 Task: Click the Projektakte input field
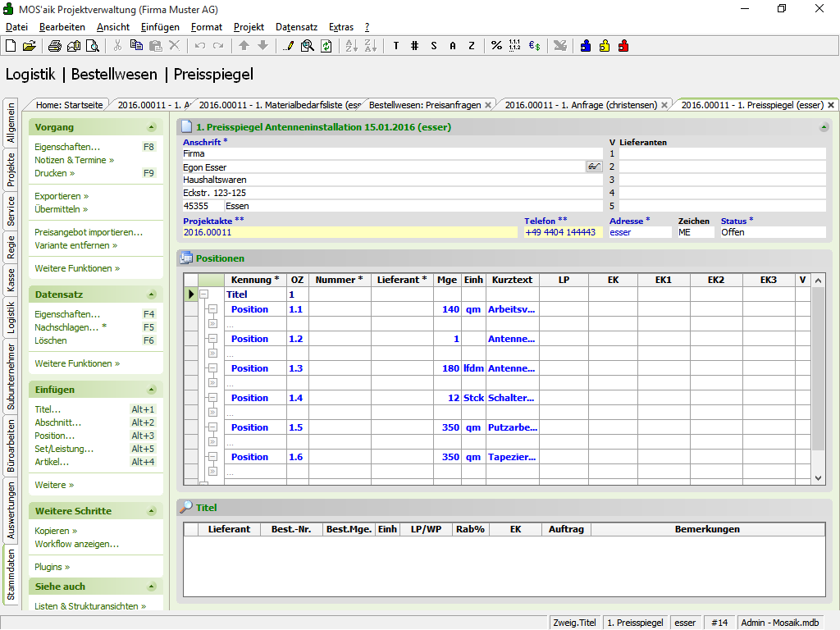[350, 232]
